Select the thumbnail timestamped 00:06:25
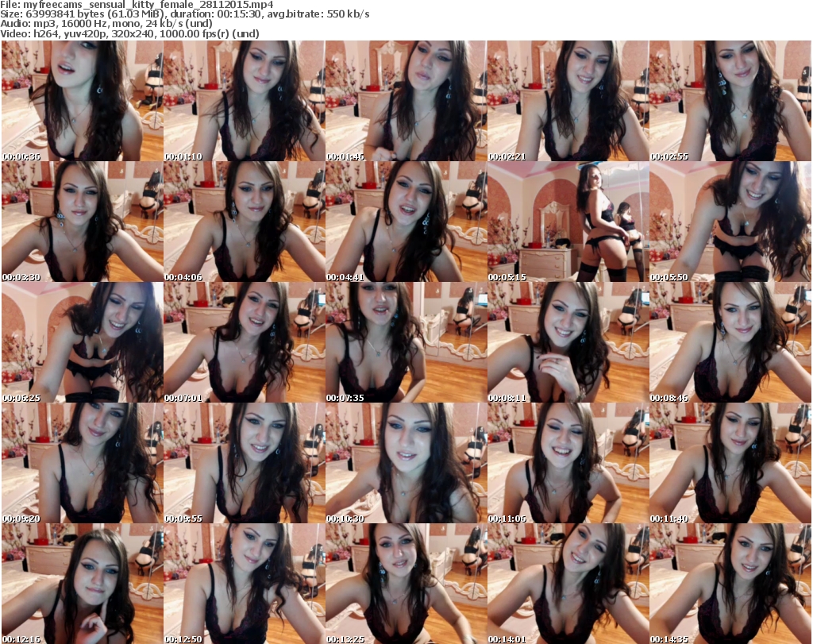 [x=82, y=342]
